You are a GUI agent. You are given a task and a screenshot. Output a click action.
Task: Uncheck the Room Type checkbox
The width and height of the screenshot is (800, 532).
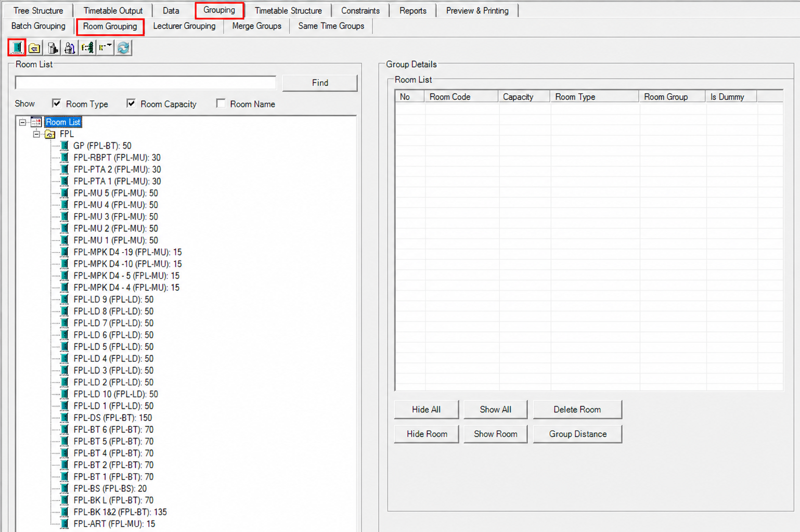tap(57, 103)
